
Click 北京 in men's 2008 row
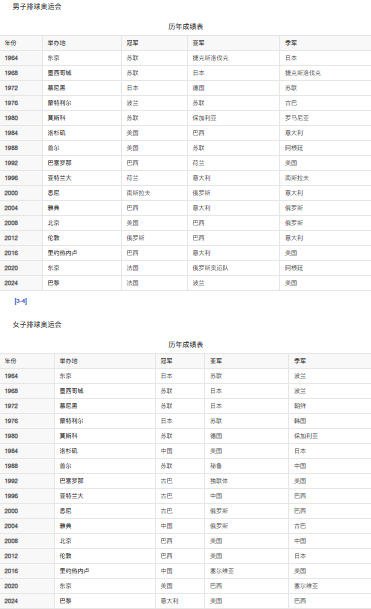(54, 223)
